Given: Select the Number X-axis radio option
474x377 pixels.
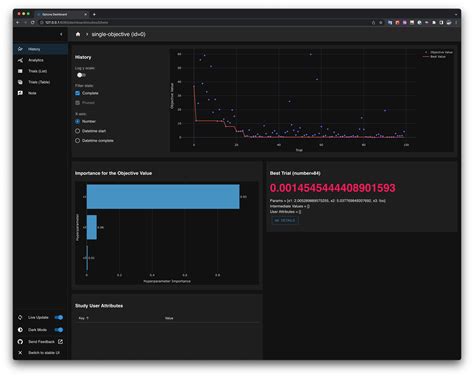Looking at the screenshot, I should click(78, 121).
